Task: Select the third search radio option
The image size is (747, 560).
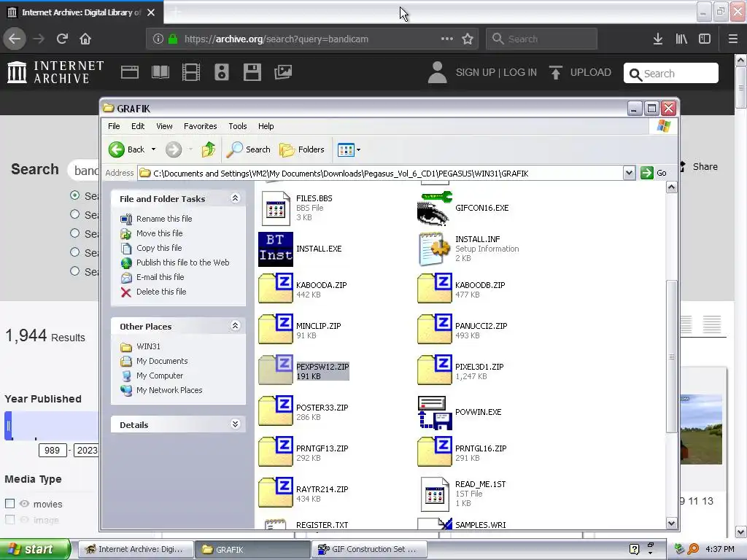Action: [x=75, y=233]
